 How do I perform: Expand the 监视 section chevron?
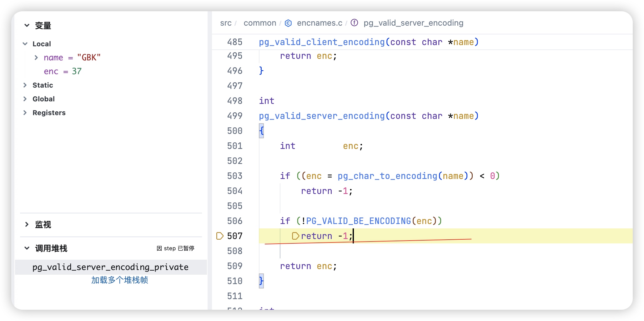coord(27,224)
